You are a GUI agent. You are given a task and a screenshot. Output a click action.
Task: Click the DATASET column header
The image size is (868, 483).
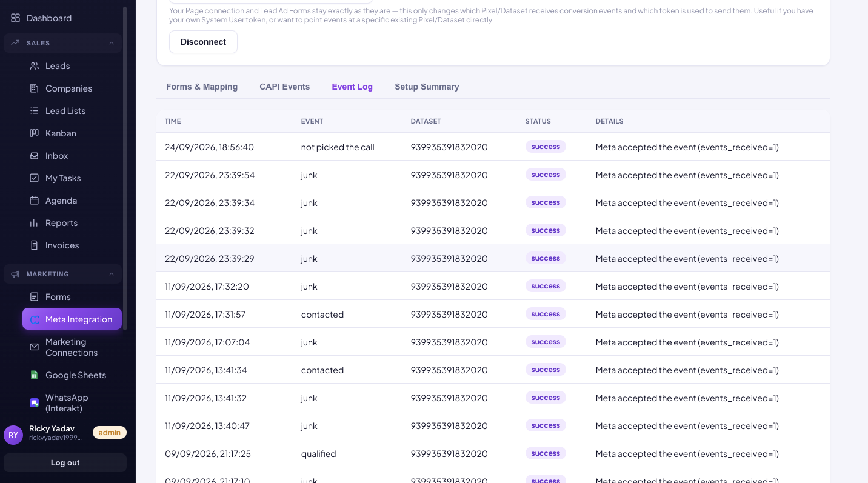[426, 121]
